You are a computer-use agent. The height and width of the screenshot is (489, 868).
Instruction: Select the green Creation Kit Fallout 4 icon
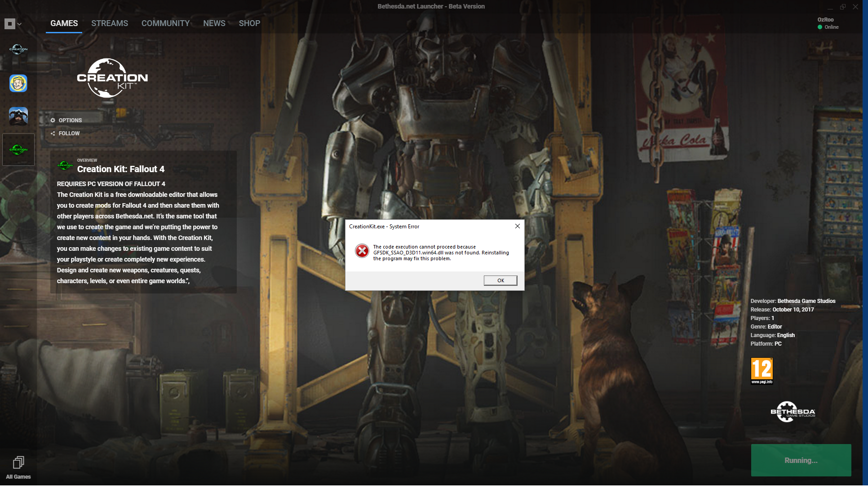[x=18, y=150]
